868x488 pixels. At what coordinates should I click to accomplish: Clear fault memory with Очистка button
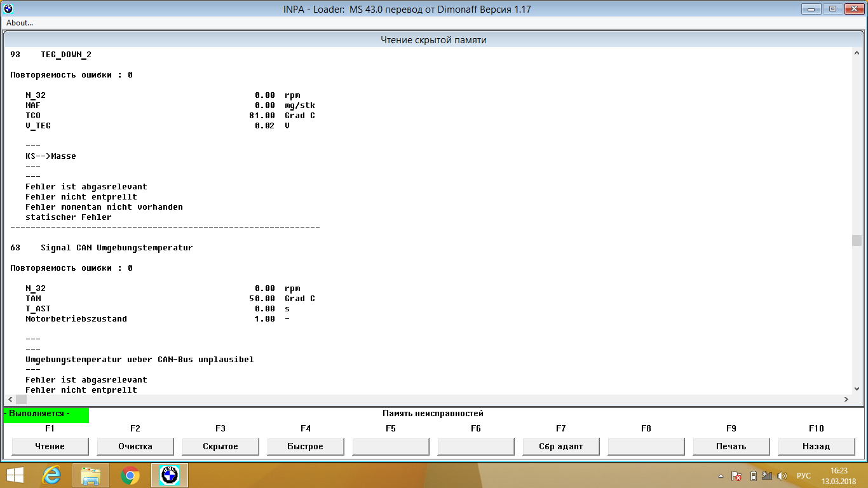coord(135,447)
